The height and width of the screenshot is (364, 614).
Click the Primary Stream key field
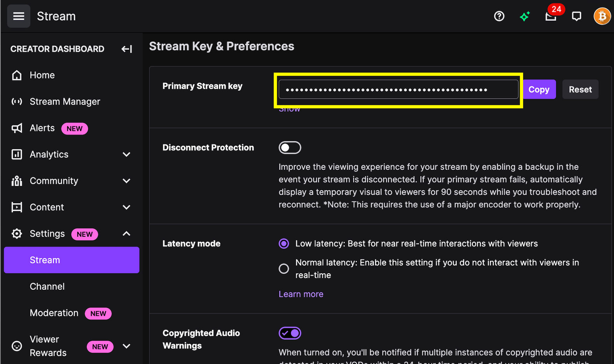pos(398,89)
